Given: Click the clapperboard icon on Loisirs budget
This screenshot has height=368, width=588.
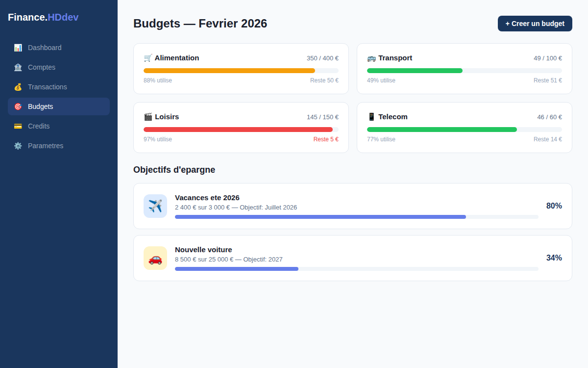Looking at the screenshot, I should [147, 116].
